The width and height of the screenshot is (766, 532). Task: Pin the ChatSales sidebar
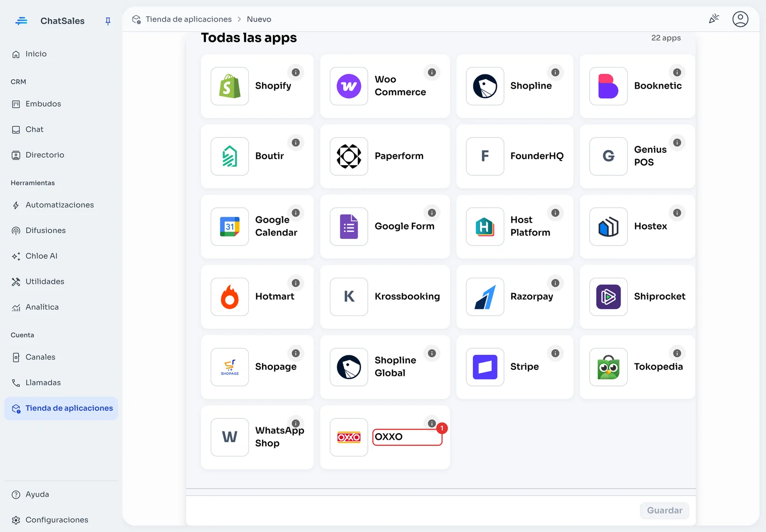pos(108,21)
